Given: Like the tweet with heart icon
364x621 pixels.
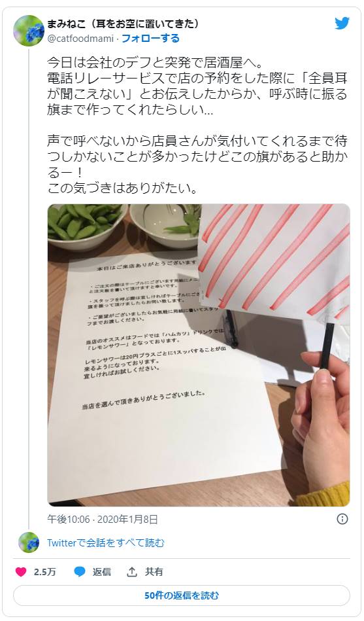Looking at the screenshot, I should click(x=21, y=572).
